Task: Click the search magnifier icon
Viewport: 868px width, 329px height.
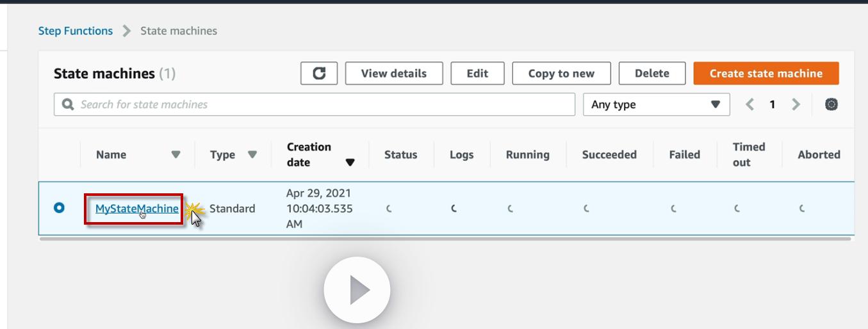Action: pyautogui.click(x=67, y=104)
